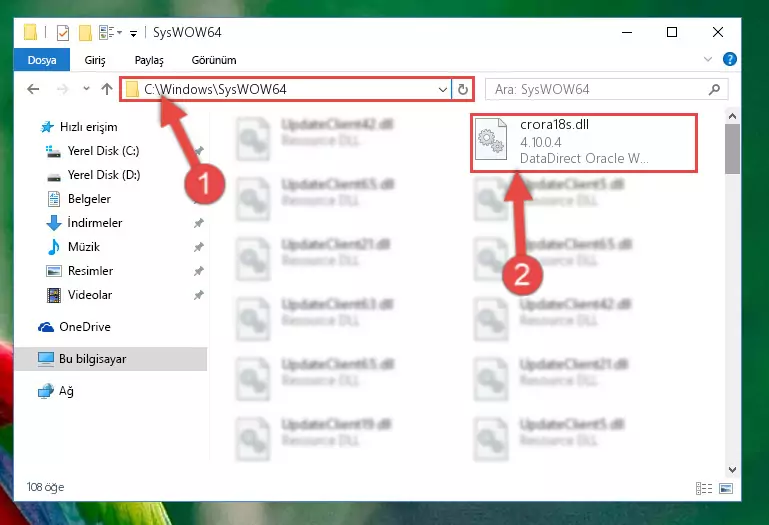Open the Customize Quick Access Toolbar dropdown arrow
The width and height of the screenshot is (769, 525).
133,33
